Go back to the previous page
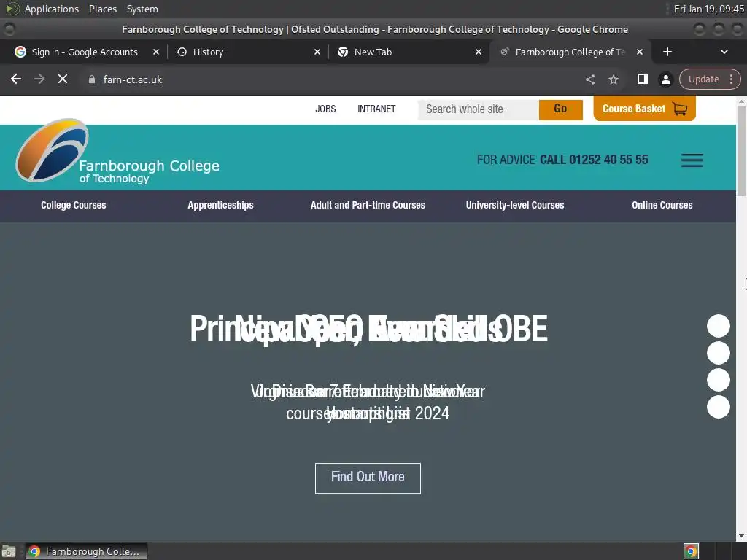 coord(16,79)
